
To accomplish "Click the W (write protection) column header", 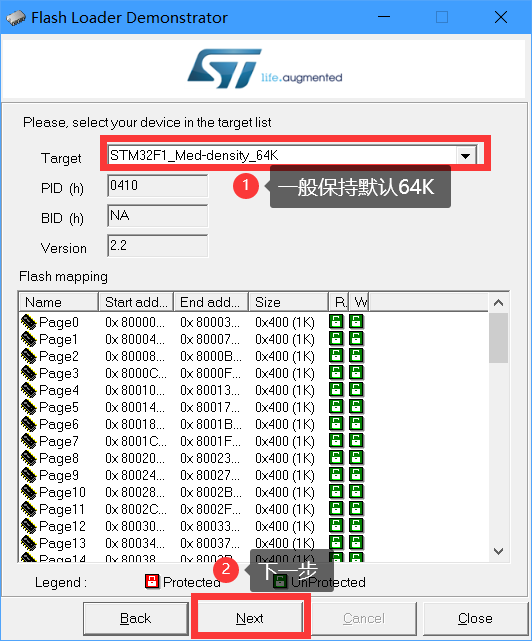I will pyautogui.click(x=359, y=302).
